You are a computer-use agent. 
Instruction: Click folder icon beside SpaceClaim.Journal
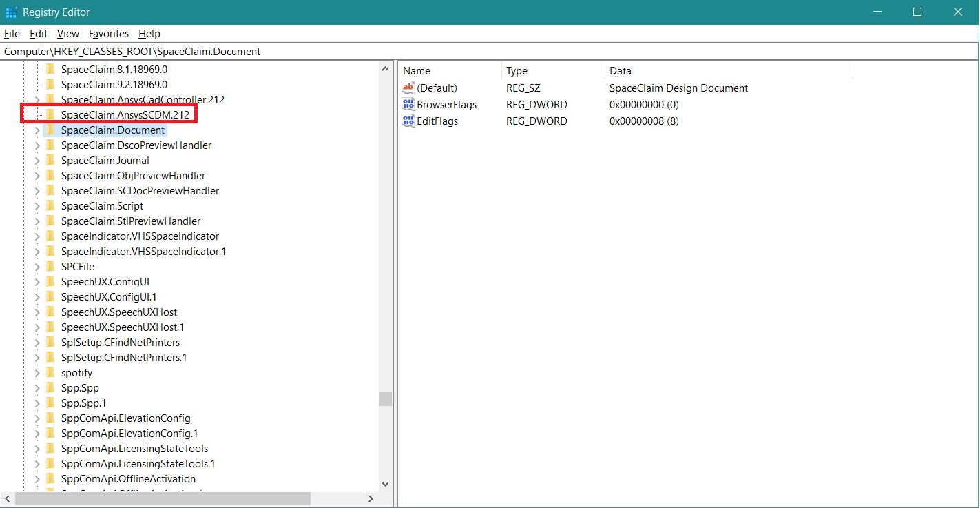click(50, 161)
